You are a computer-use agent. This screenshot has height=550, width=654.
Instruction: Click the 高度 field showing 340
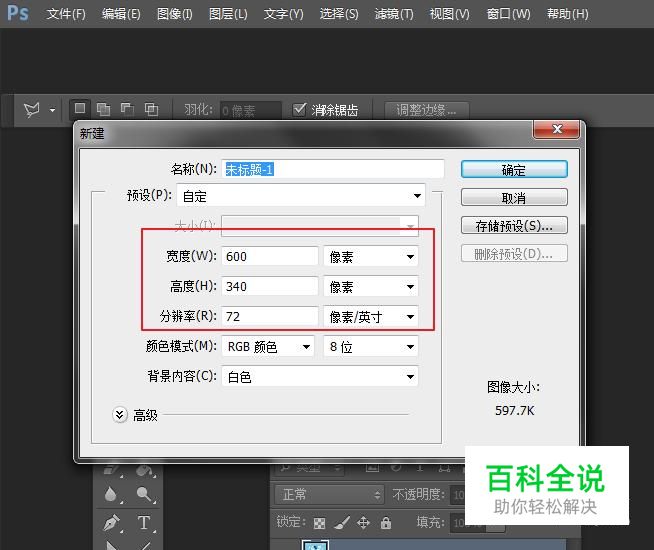coord(269,286)
